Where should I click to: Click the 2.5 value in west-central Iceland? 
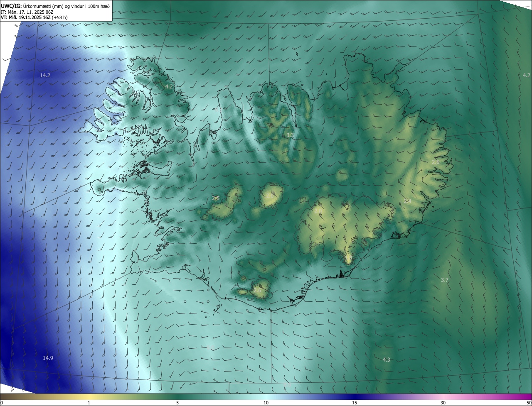click(216, 198)
